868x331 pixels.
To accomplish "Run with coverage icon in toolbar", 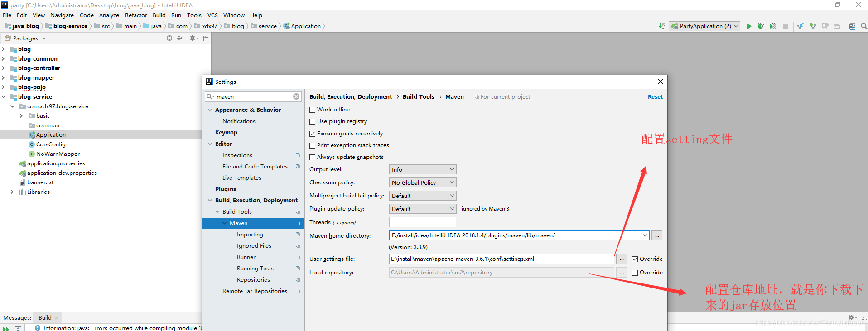I will click(x=773, y=26).
